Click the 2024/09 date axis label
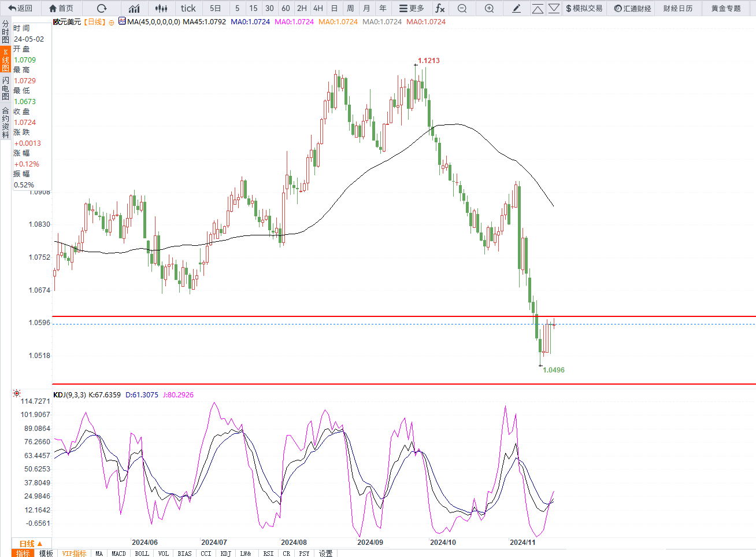Image resolution: width=756 pixels, height=557 pixels. point(370,543)
